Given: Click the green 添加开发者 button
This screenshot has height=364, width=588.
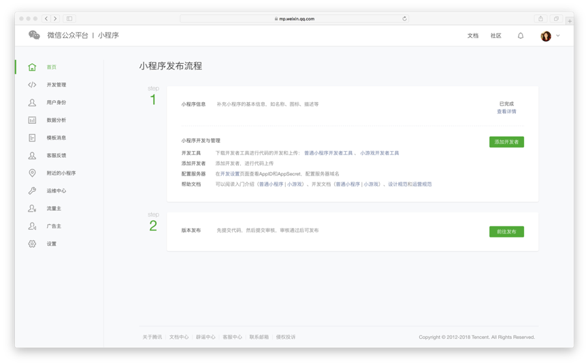Looking at the screenshot, I should click(x=506, y=142).
